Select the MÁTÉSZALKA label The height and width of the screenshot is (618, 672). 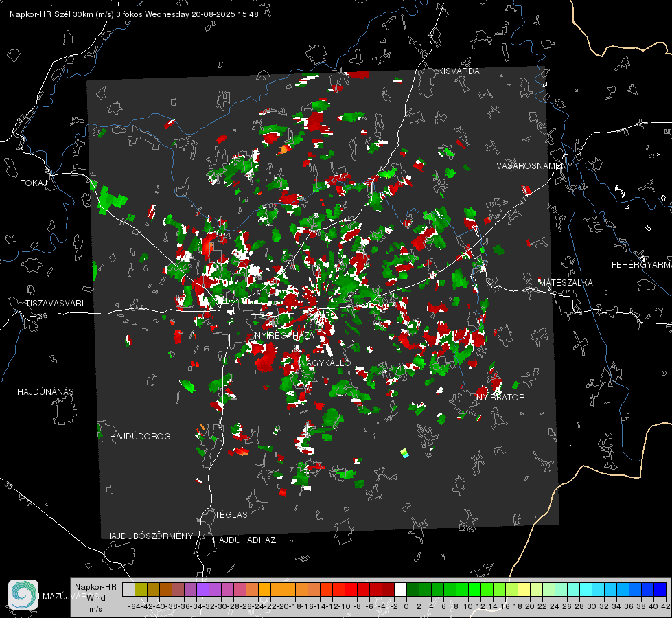pos(566,283)
